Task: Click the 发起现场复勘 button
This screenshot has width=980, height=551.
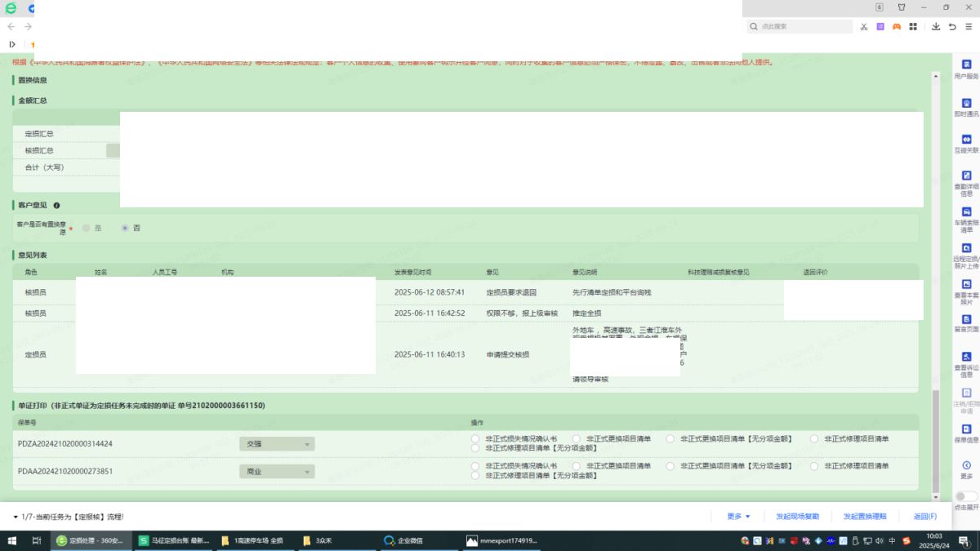Action: click(x=797, y=517)
